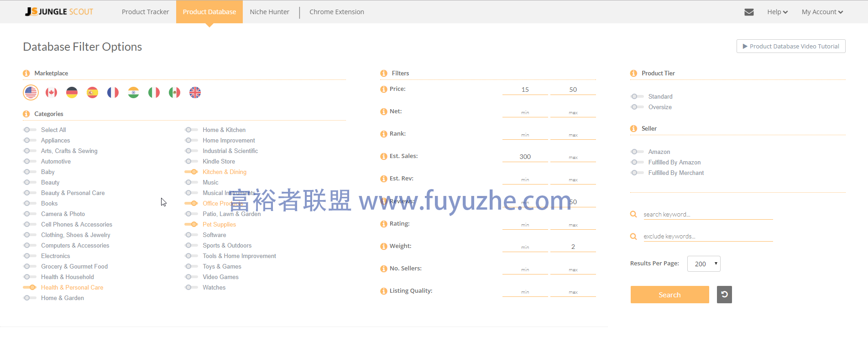Image resolution: width=868 pixels, height=343 pixels.
Task: Select the Spain marketplace flag
Action: click(x=93, y=93)
